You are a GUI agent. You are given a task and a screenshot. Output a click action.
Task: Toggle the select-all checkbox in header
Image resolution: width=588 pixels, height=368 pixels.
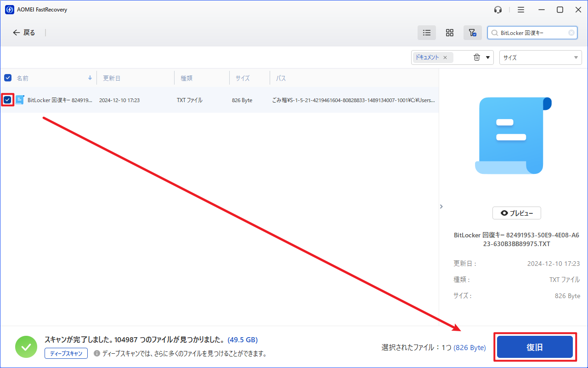(x=8, y=78)
